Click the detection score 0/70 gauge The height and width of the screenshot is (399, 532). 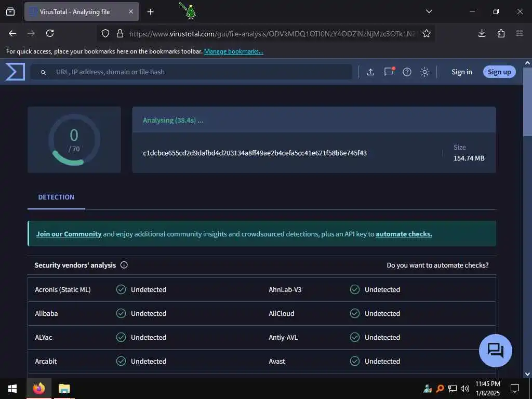tap(74, 140)
